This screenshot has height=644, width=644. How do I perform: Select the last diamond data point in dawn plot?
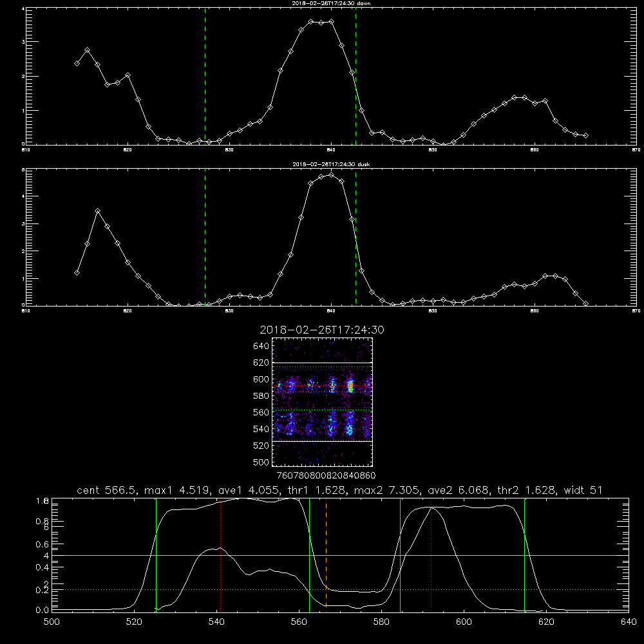click(x=585, y=135)
